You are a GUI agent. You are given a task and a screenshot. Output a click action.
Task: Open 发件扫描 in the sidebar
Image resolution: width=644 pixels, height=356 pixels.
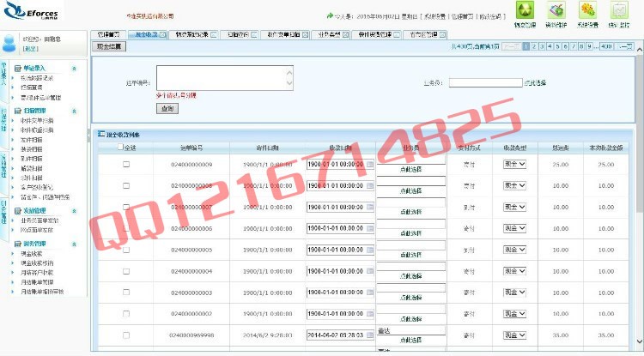click(32, 140)
